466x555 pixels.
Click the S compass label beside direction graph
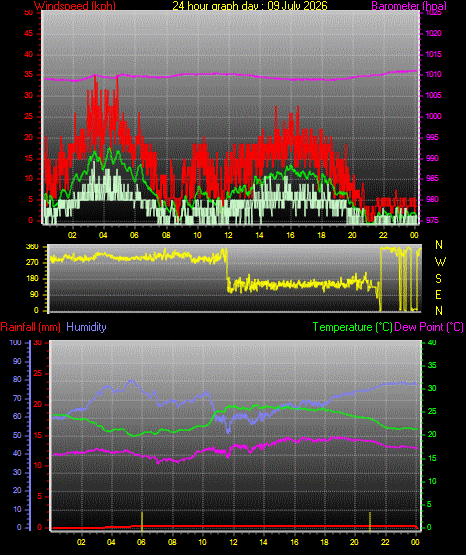coord(438,279)
